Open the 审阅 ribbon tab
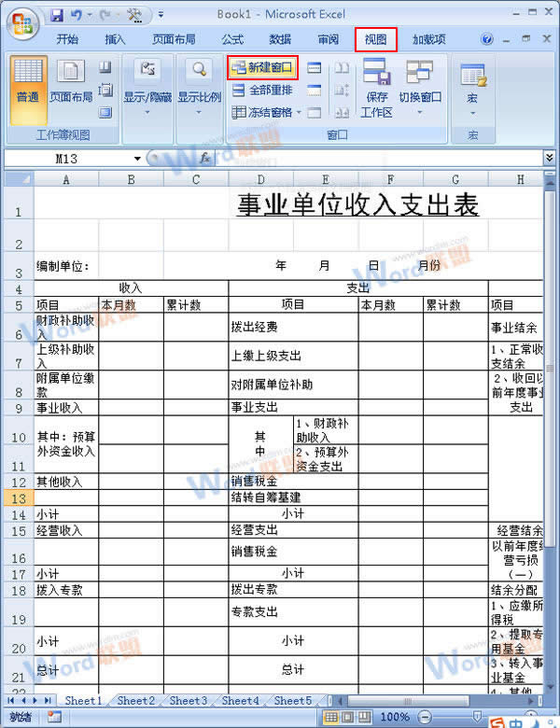The width and height of the screenshot is (560, 728). click(x=329, y=39)
